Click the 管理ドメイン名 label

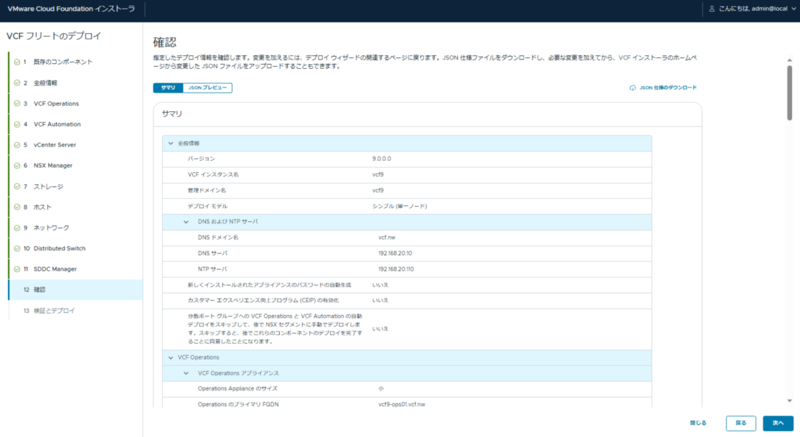[x=207, y=190]
